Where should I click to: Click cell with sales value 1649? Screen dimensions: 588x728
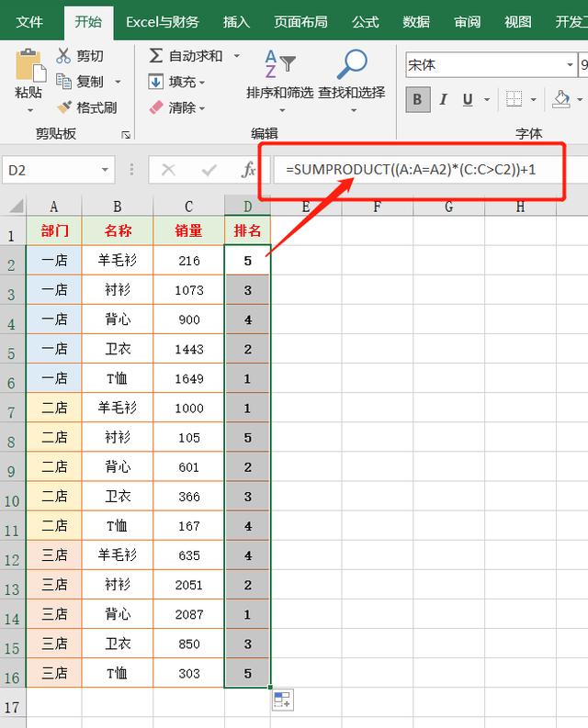pos(188,378)
